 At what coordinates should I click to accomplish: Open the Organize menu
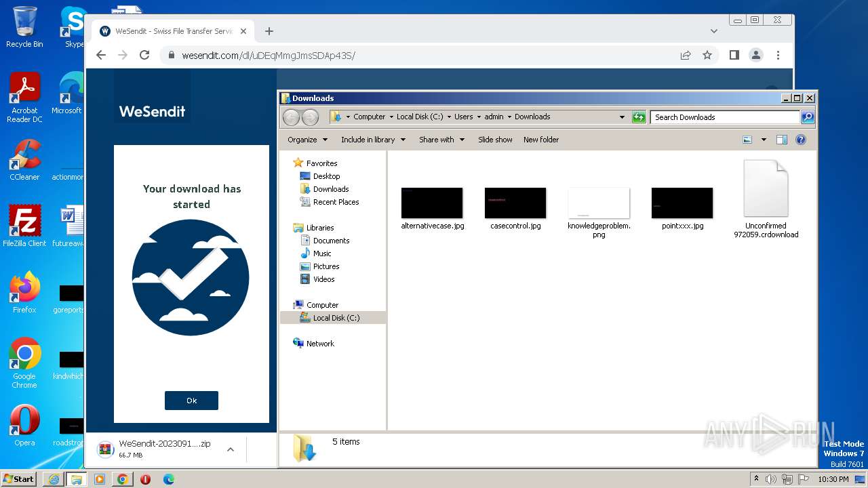pyautogui.click(x=307, y=140)
